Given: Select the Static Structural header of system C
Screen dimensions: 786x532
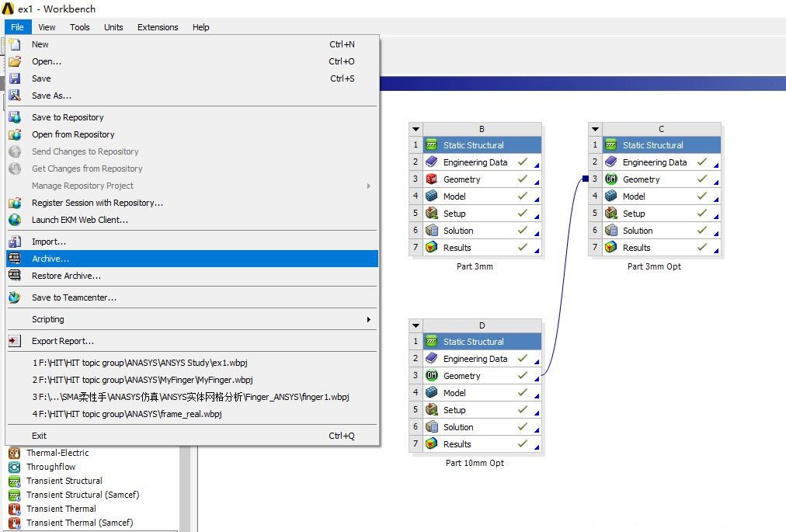Looking at the screenshot, I should click(662, 145).
